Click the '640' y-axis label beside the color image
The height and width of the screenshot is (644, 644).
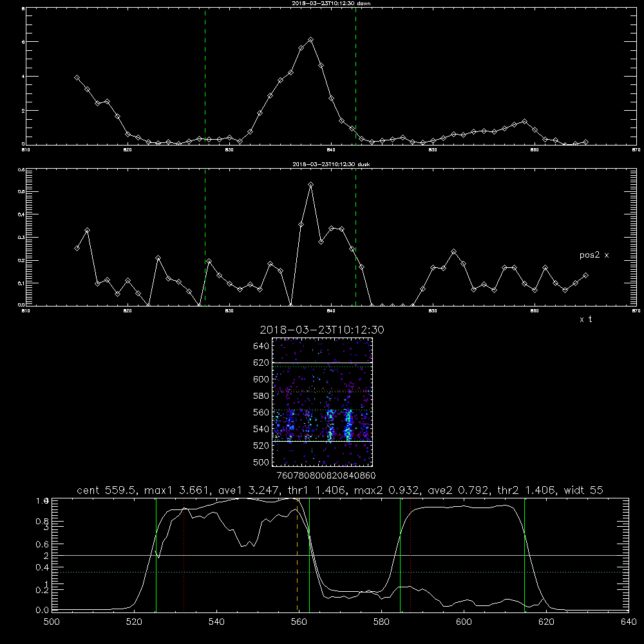pyautogui.click(x=261, y=346)
